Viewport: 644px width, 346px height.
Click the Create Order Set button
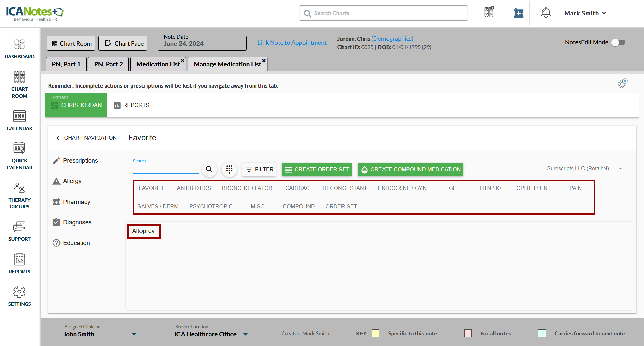tap(316, 169)
